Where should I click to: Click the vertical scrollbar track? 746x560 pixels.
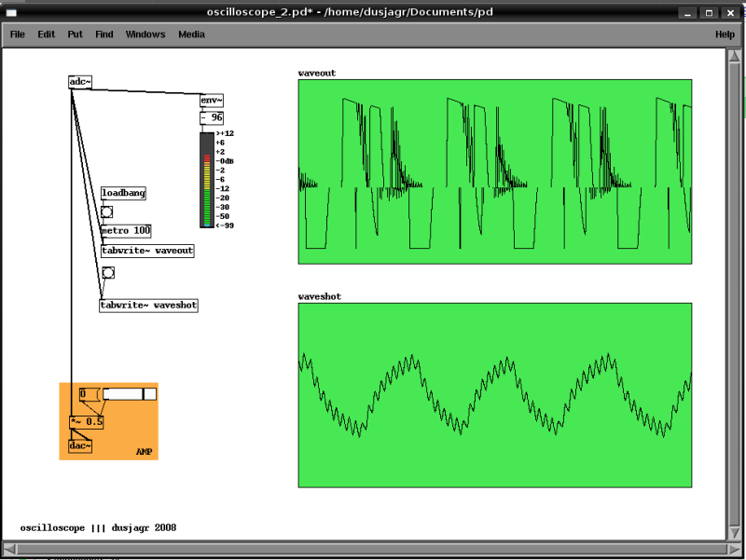(734, 294)
